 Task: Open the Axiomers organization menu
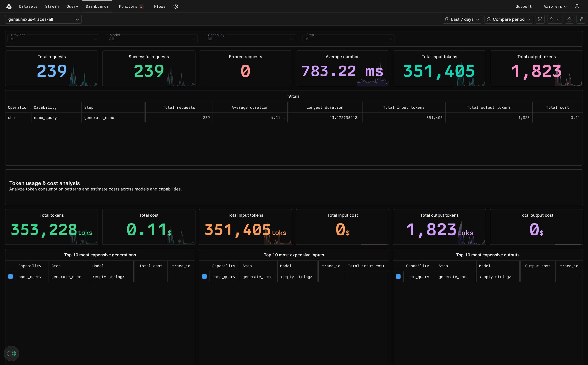[555, 7]
